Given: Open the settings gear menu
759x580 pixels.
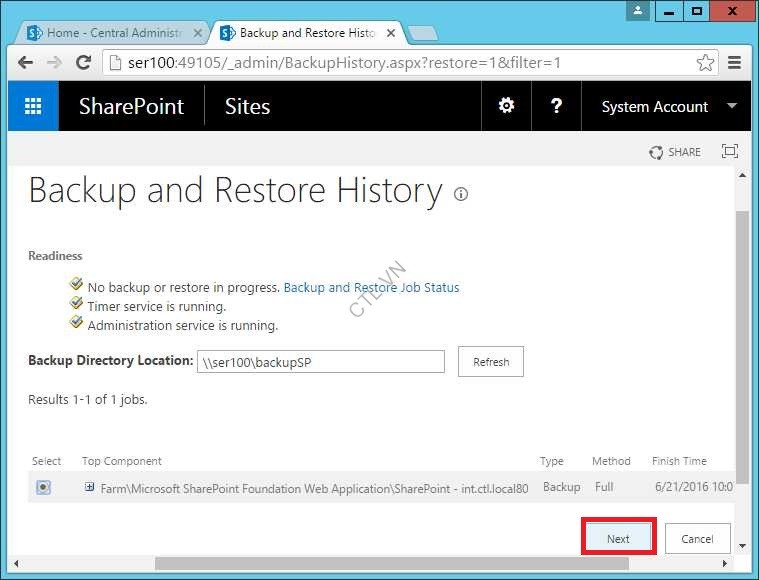Looking at the screenshot, I should pyautogui.click(x=506, y=106).
